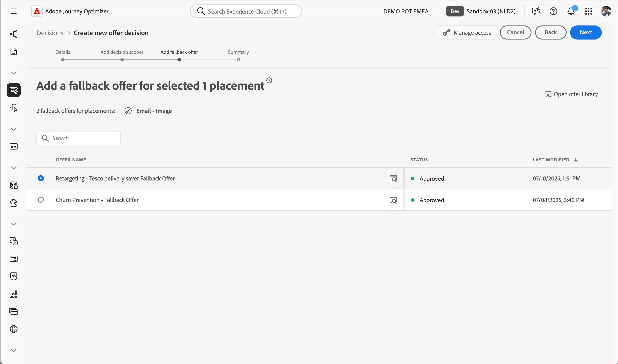Open the document icon in the sidebar

click(x=13, y=52)
